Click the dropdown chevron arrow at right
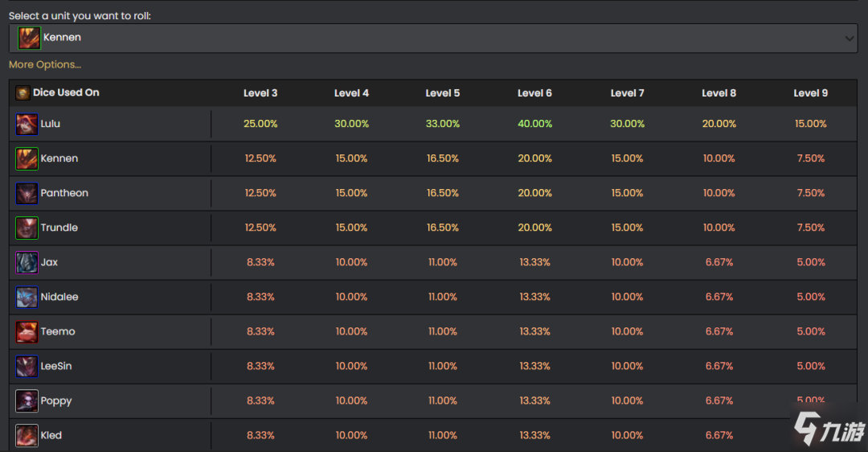Image resolution: width=868 pixels, height=452 pixels. click(849, 39)
